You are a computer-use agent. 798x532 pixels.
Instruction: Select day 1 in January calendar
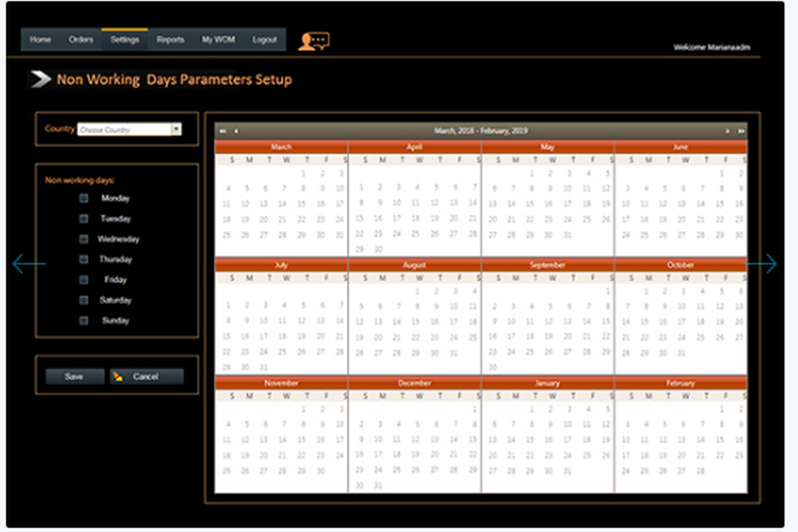(x=531, y=409)
